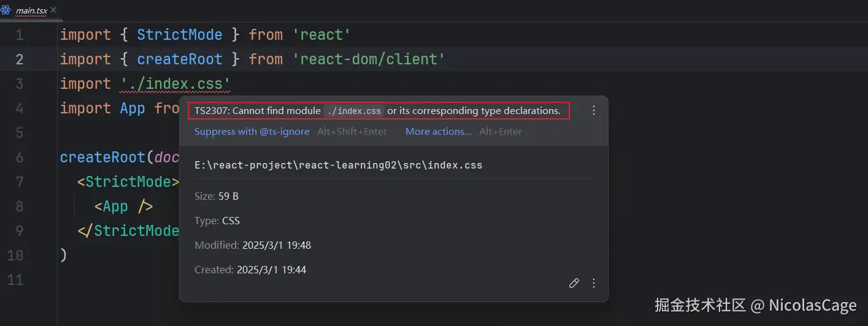This screenshot has height=326, width=868.
Task: Open the three-dot menu beside the TS2307 error
Action: pyautogui.click(x=593, y=111)
